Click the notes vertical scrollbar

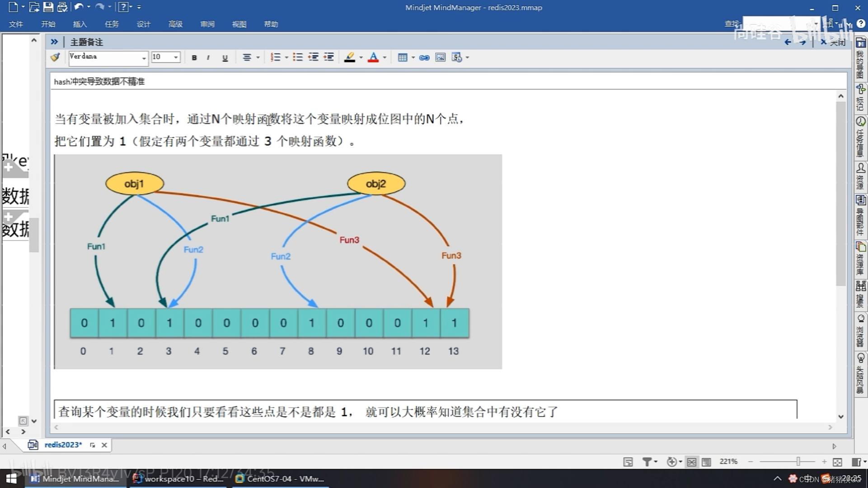click(840, 193)
